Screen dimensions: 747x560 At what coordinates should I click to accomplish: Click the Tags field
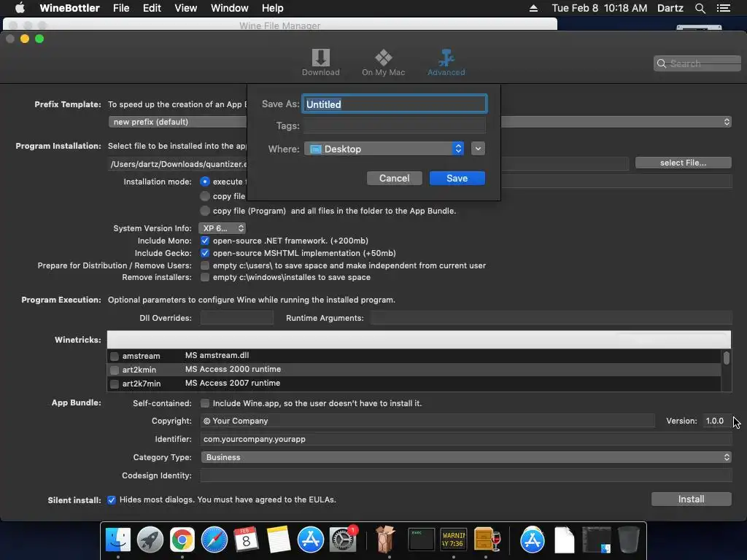(x=395, y=125)
